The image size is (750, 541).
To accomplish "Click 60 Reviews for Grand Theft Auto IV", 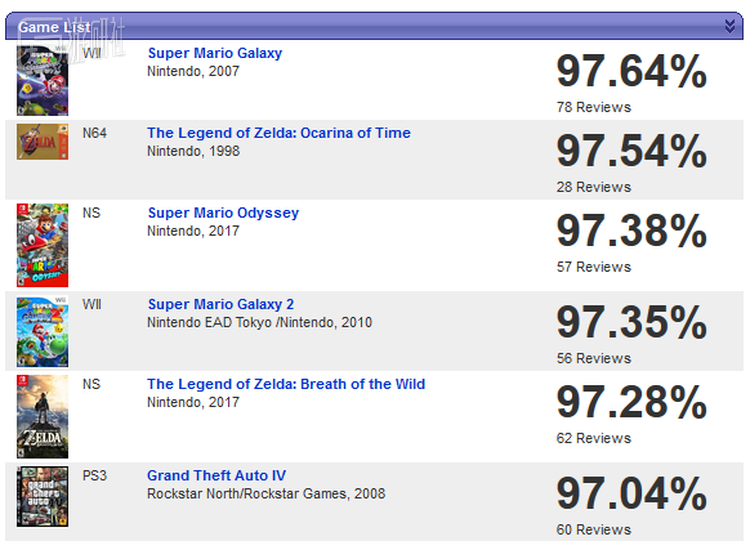I will coord(593,529).
